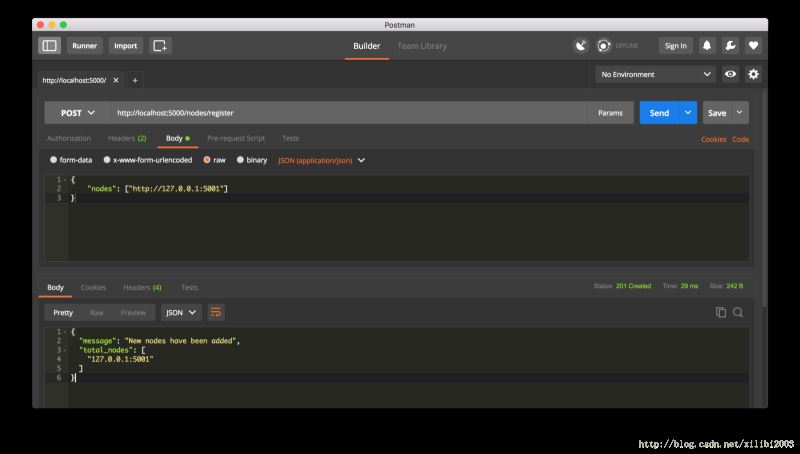Select the response Body tab
Image resolution: width=800 pixels, height=454 pixels.
[x=55, y=287]
